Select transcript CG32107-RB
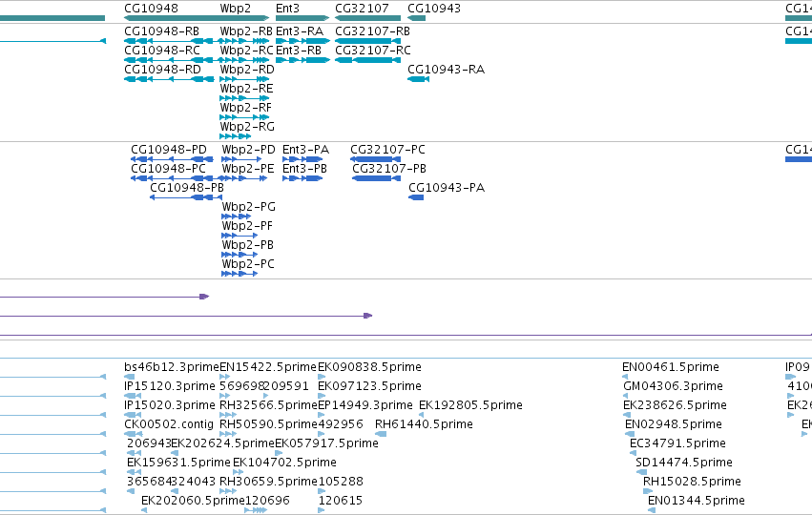The image size is (812, 515). 372,31
